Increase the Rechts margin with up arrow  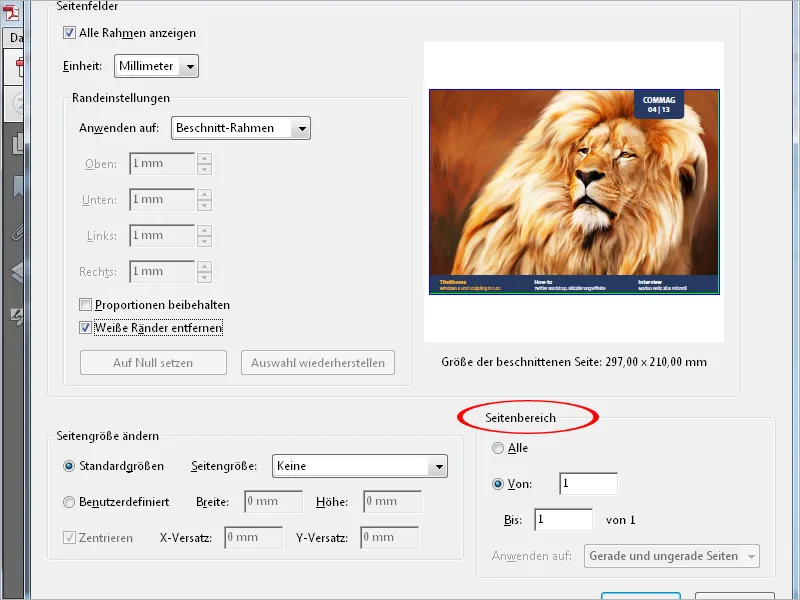click(204, 266)
